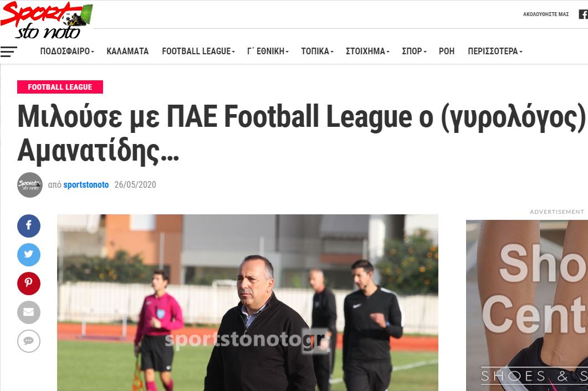This screenshot has height=391, width=588.
Task: Expand the ΠΟΔΟΣΦΑΙΡΟ dropdown menu
Action: click(x=67, y=52)
